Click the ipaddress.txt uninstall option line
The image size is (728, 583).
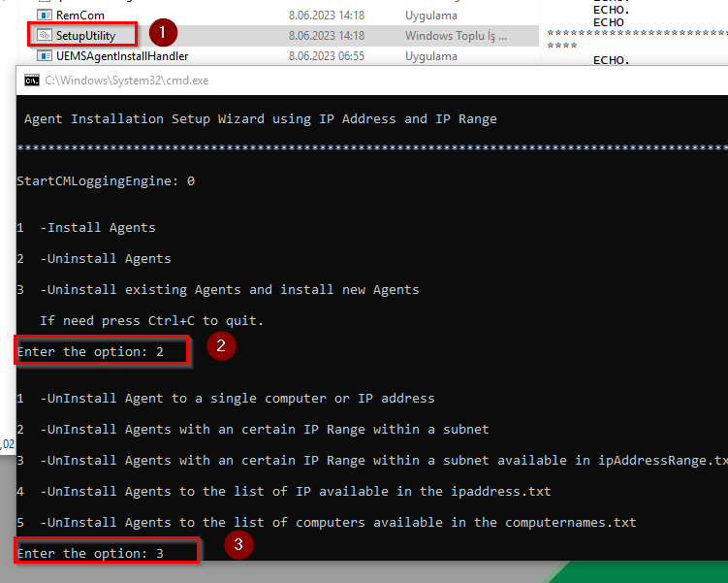(x=284, y=492)
